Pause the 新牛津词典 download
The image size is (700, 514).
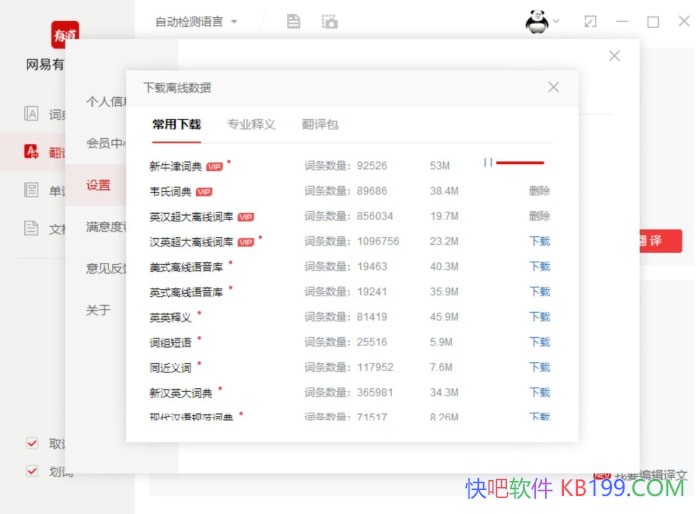pos(488,162)
